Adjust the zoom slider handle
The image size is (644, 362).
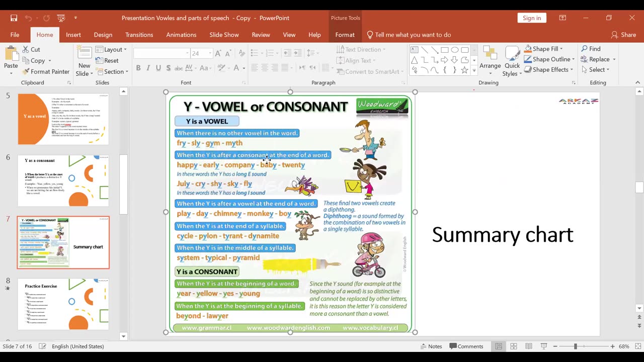(575, 346)
